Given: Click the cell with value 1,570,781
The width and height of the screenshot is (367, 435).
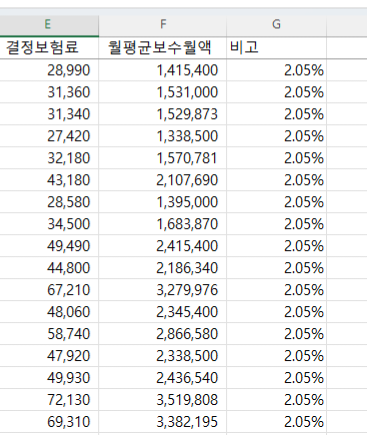Looking at the screenshot, I should click(163, 158).
